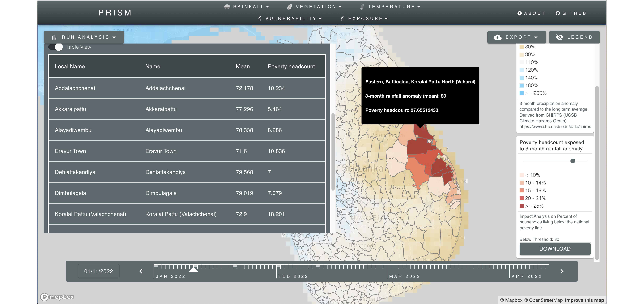Open the Vegetation dropdown menu

pyautogui.click(x=314, y=7)
